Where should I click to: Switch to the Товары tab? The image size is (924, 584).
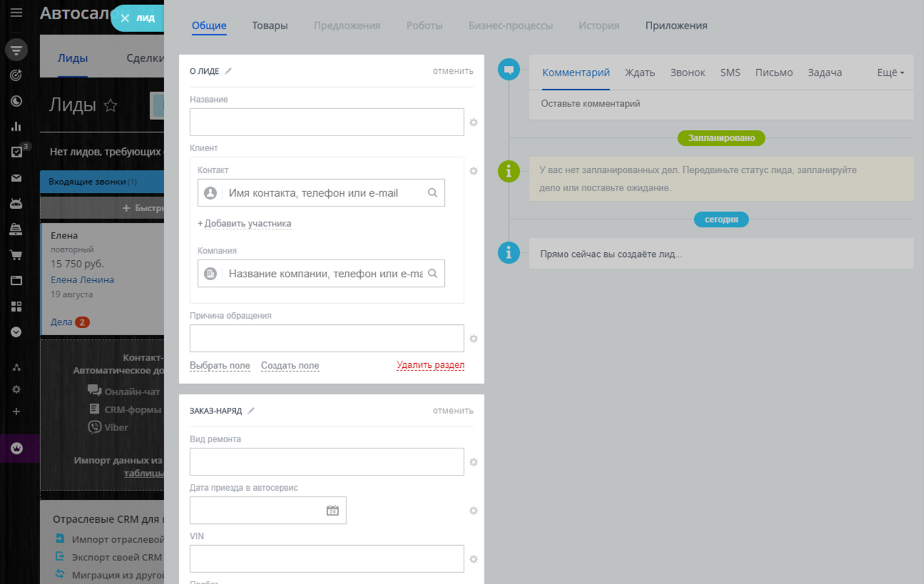(270, 26)
